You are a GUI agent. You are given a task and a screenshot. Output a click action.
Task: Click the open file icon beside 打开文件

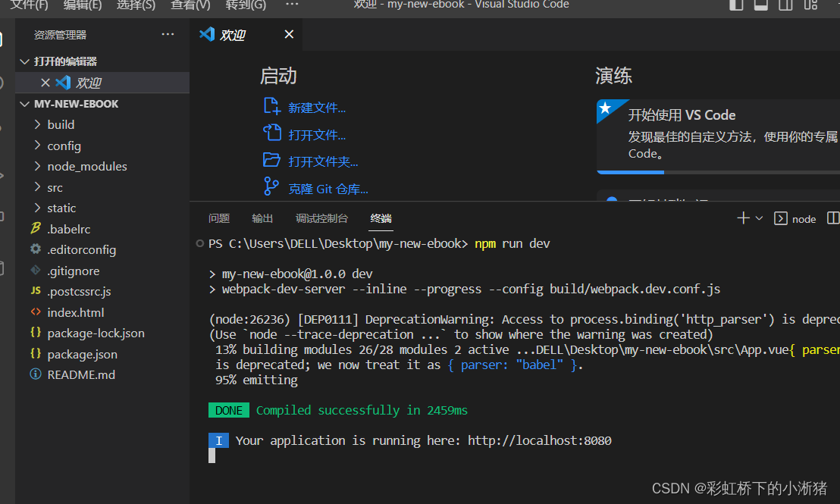[272, 133]
